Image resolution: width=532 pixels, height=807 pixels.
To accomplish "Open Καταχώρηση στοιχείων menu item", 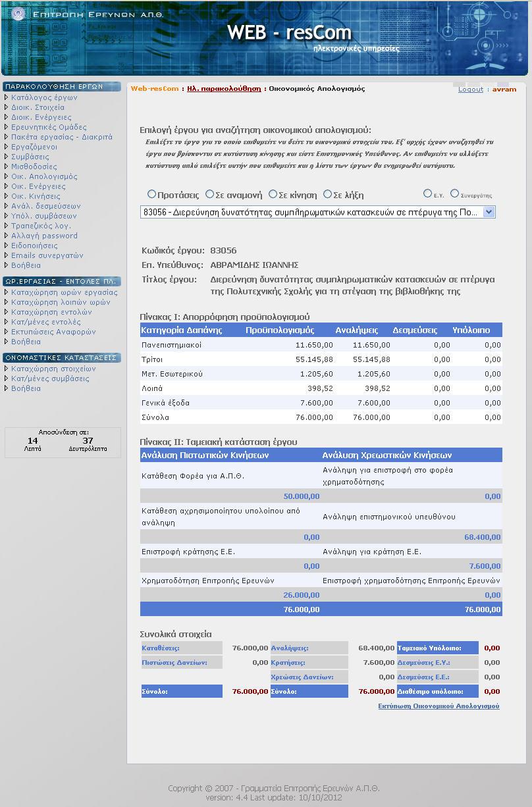I will click(53, 369).
